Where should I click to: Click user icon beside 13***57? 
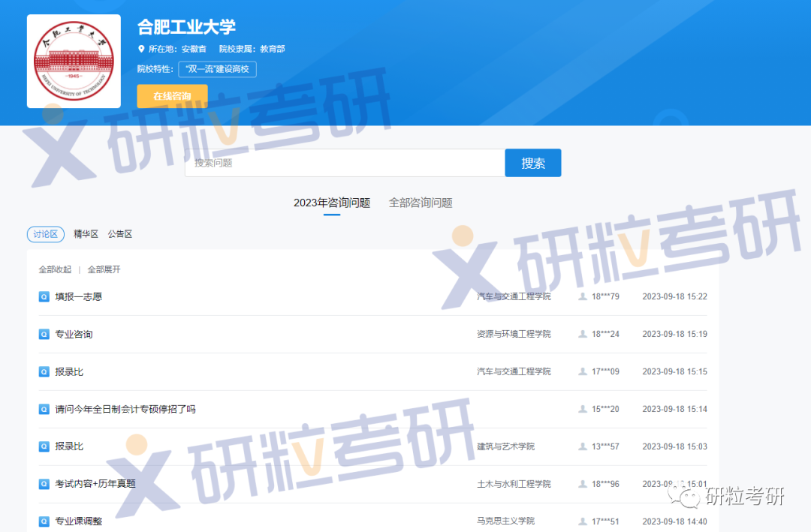583,446
